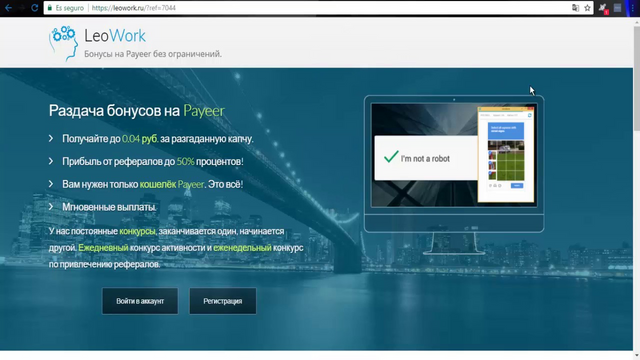Go back with the browser back arrow

coord(8,8)
